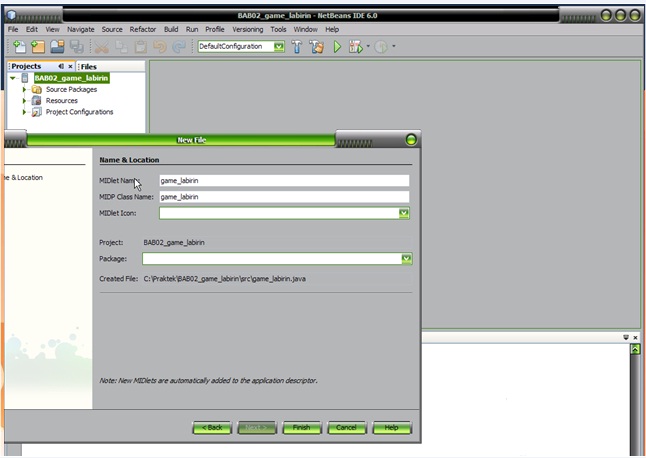The height and width of the screenshot is (458, 646).
Task: Open the Refactor menu
Action: pos(143,29)
